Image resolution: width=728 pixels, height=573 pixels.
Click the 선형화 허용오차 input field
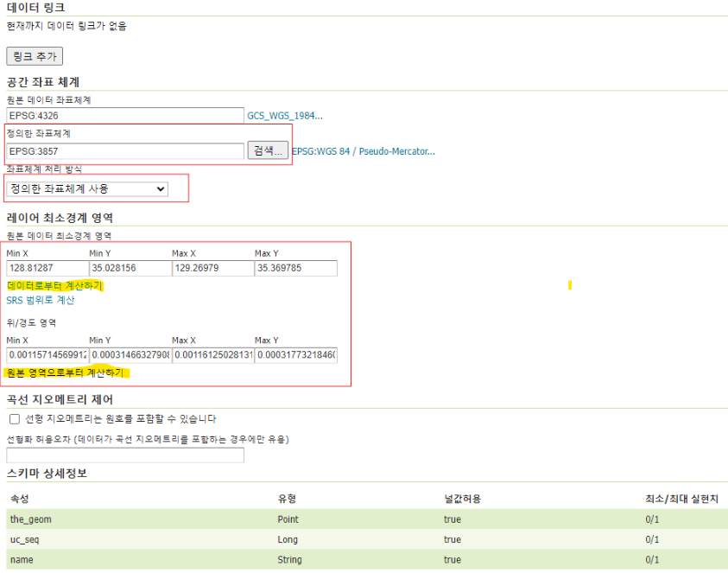tap(125, 455)
